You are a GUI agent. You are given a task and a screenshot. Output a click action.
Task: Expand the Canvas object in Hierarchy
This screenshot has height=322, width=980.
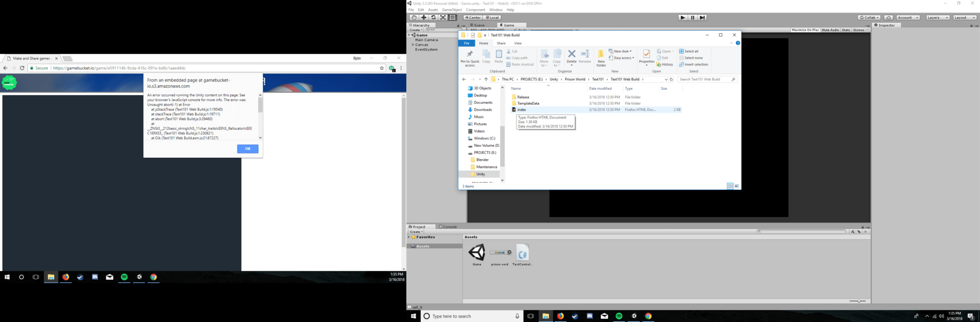(x=413, y=45)
